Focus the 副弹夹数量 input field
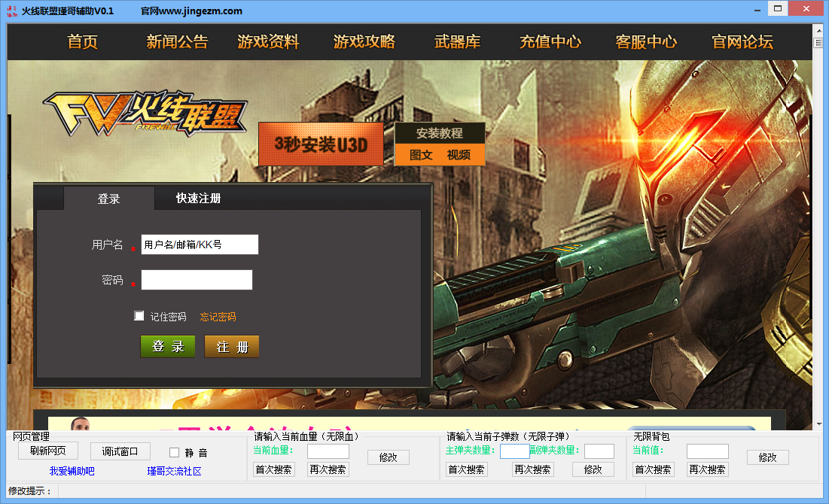 pyautogui.click(x=599, y=451)
